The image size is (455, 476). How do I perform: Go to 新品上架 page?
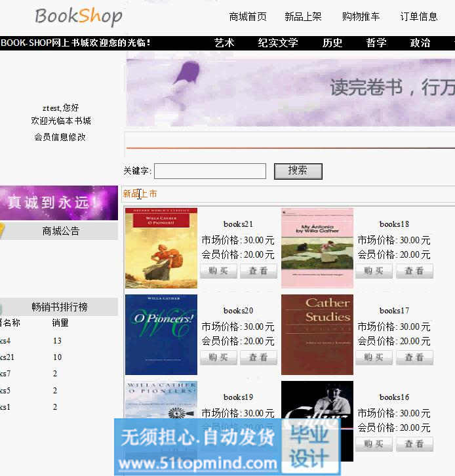tap(303, 16)
